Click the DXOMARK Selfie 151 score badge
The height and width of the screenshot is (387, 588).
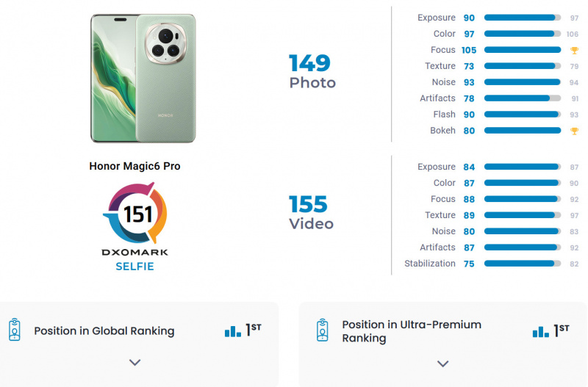click(135, 214)
